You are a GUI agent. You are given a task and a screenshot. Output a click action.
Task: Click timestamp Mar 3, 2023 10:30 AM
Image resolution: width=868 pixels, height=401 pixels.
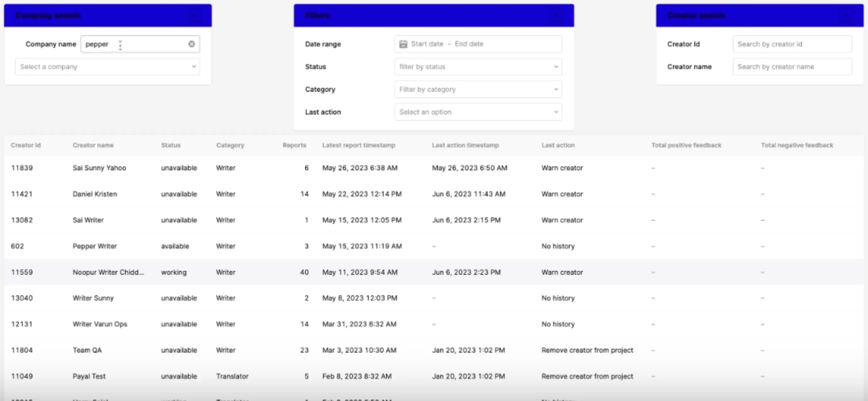[x=359, y=350]
